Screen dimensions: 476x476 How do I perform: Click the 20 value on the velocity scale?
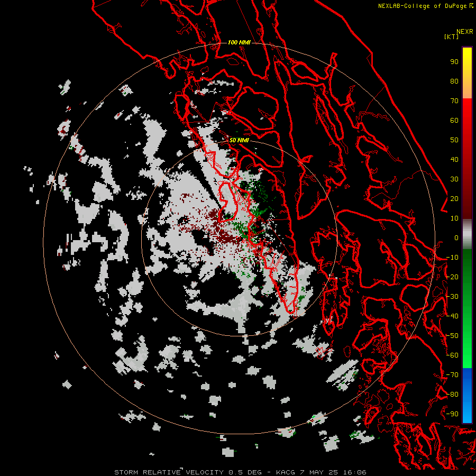[x=454, y=199]
